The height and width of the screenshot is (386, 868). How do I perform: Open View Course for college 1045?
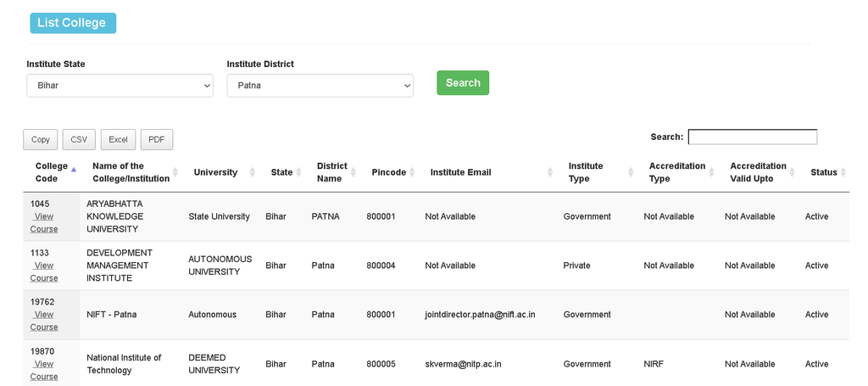[x=44, y=222]
